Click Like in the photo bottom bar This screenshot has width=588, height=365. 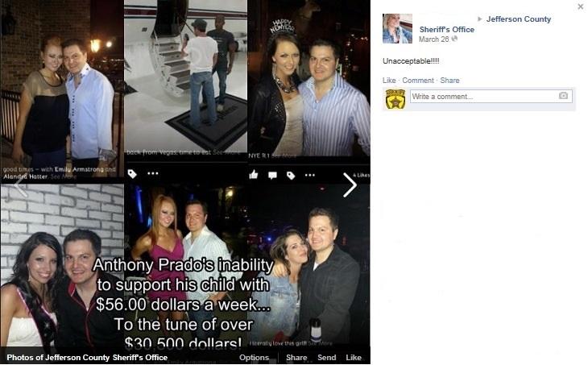coord(354,358)
